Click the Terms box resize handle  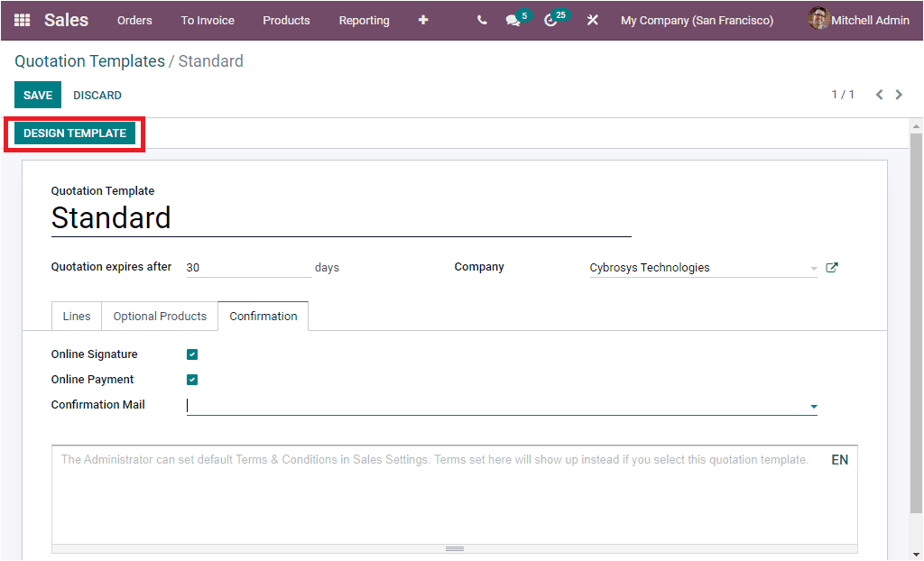[x=454, y=547]
